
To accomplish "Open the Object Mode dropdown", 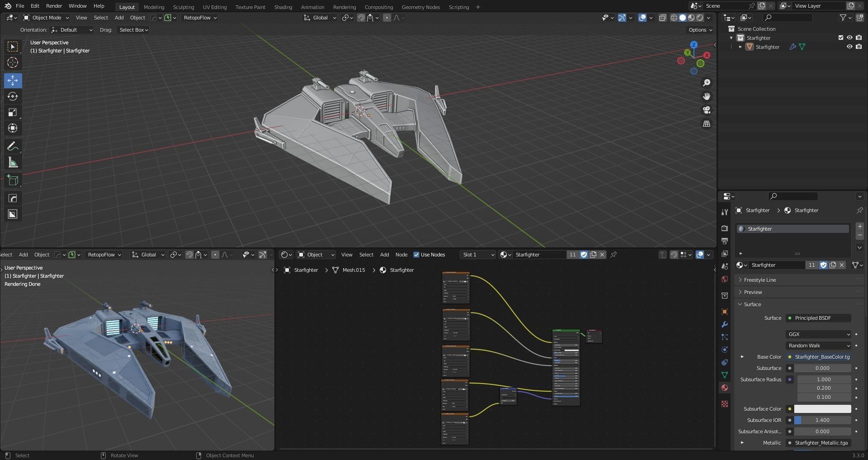I will (x=46, y=18).
